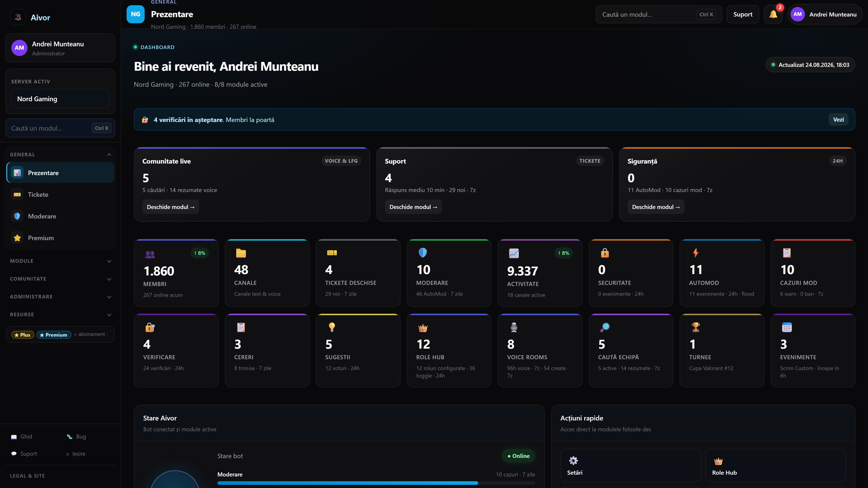Screen dimensions: 868x488
Task: Click the Actualizat 24.08.2026 status pill
Action: [x=810, y=65]
